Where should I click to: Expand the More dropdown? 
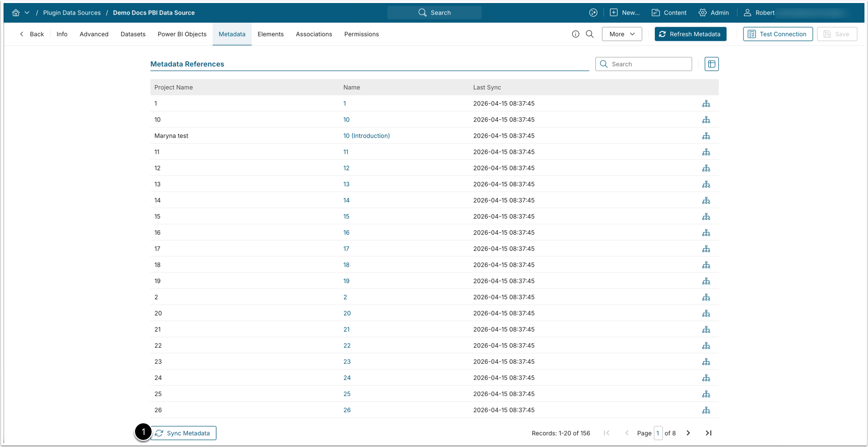point(622,34)
